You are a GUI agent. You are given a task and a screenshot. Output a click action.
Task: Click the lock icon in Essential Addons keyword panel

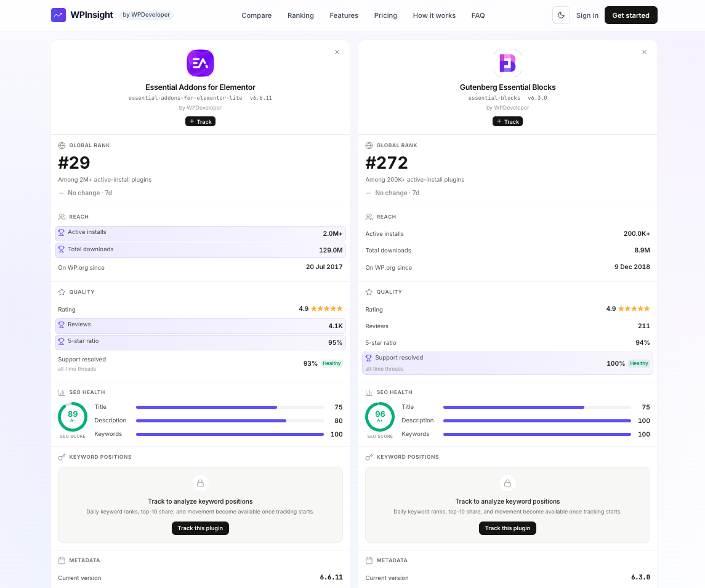(200, 483)
